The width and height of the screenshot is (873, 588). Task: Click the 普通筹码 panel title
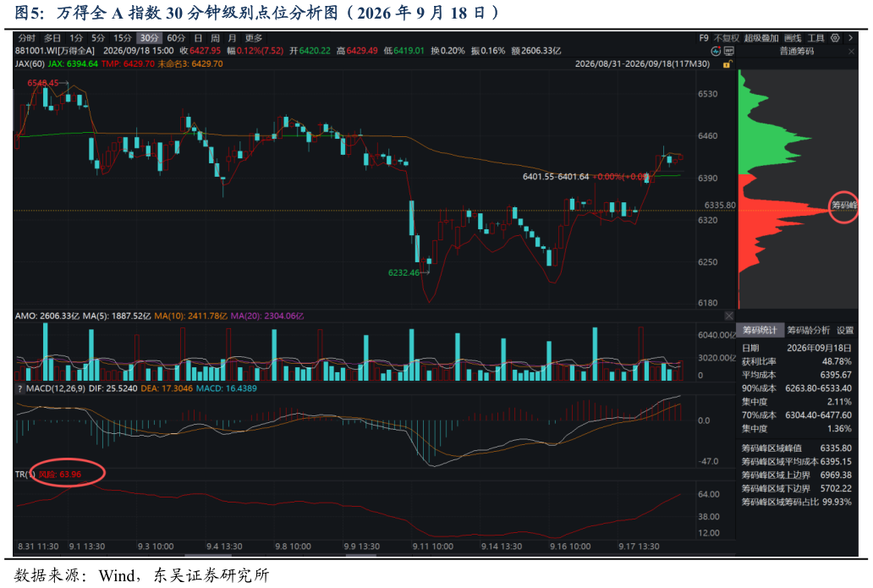(x=796, y=52)
